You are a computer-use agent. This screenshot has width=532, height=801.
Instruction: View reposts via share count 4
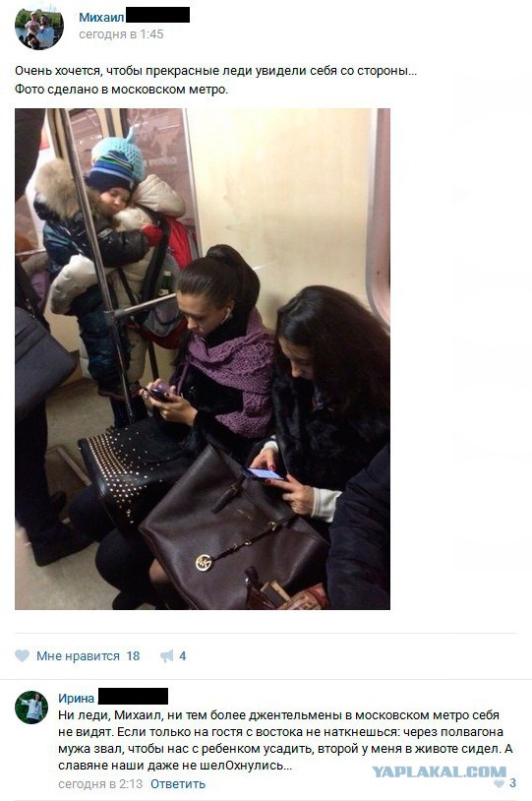pyautogui.click(x=182, y=656)
